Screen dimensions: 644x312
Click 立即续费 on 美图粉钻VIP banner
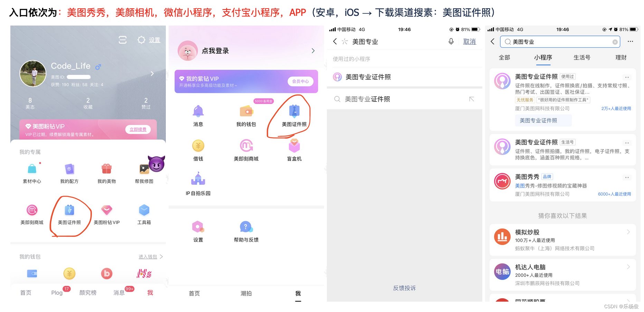click(x=138, y=129)
